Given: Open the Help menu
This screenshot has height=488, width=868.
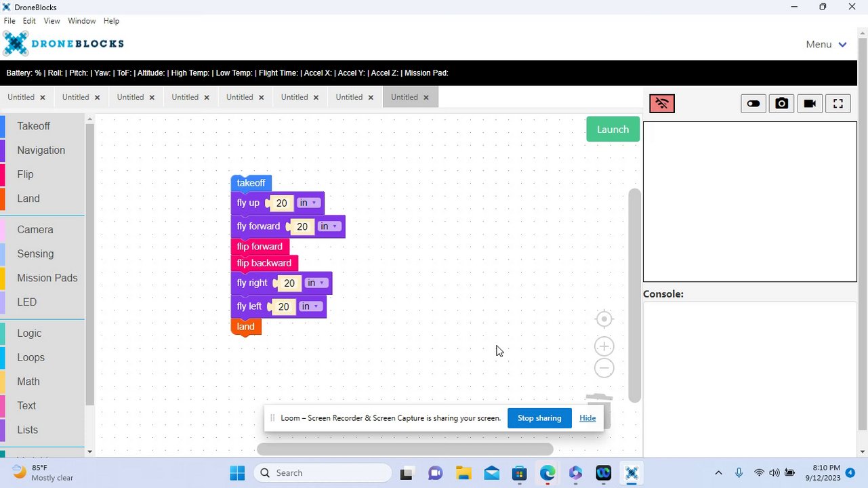Looking at the screenshot, I should coord(111,21).
